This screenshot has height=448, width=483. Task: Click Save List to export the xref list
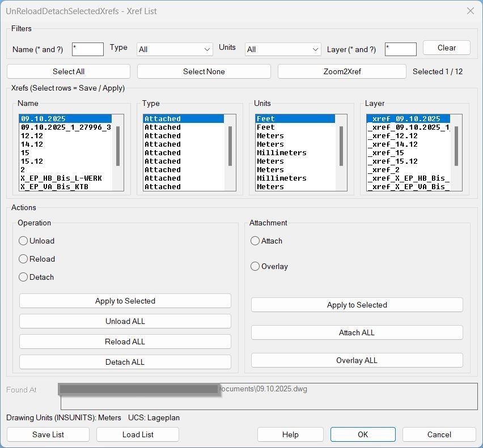pyautogui.click(x=48, y=434)
